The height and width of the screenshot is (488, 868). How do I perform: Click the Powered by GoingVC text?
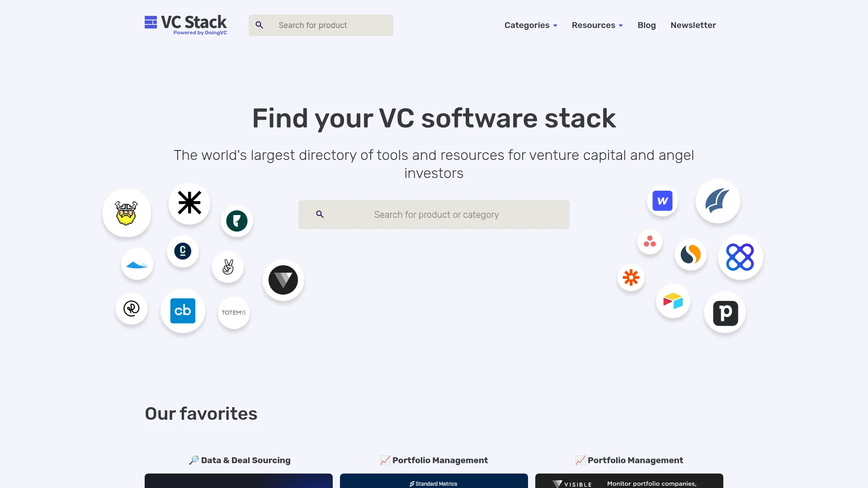click(x=200, y=33)
